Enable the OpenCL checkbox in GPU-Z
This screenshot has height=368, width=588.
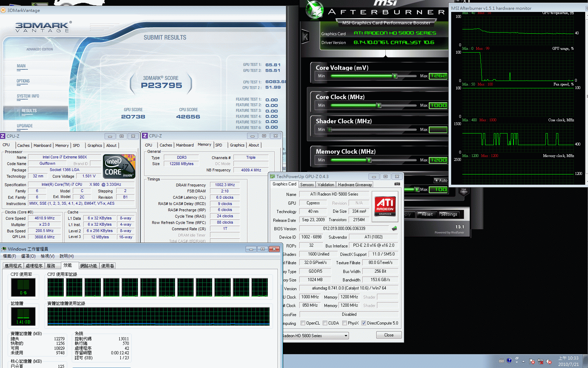(303, 323)
